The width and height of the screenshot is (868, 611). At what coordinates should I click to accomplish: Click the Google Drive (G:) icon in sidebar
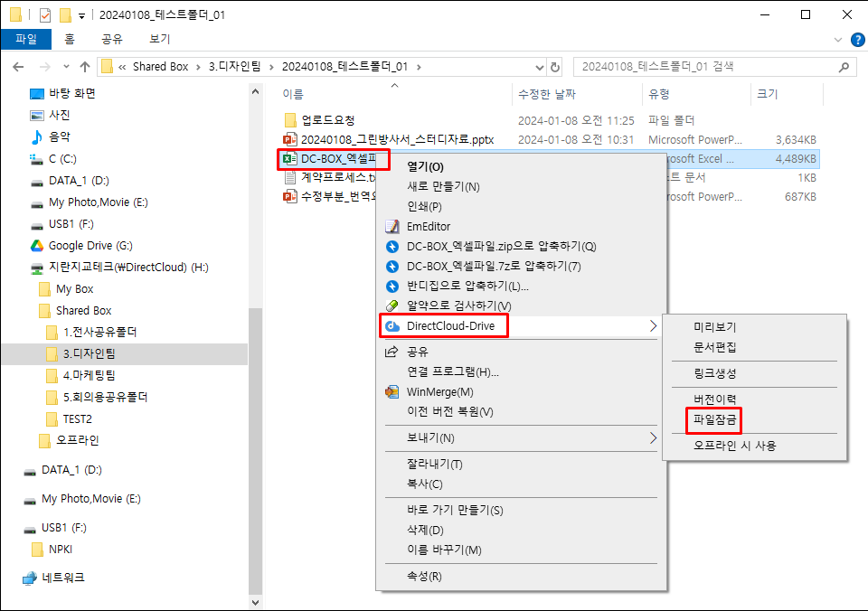37,246
